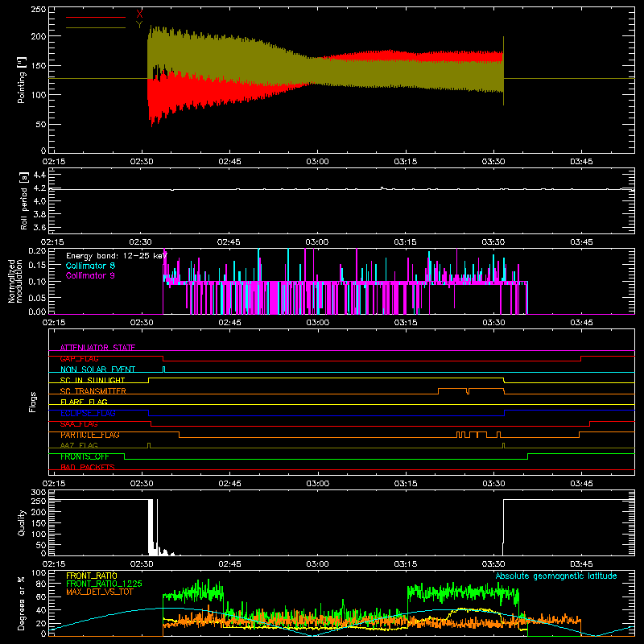Click the olive FLAG label above FRONTS_OFF
Viewport: 644px width, 644px height.
point(79,445)
